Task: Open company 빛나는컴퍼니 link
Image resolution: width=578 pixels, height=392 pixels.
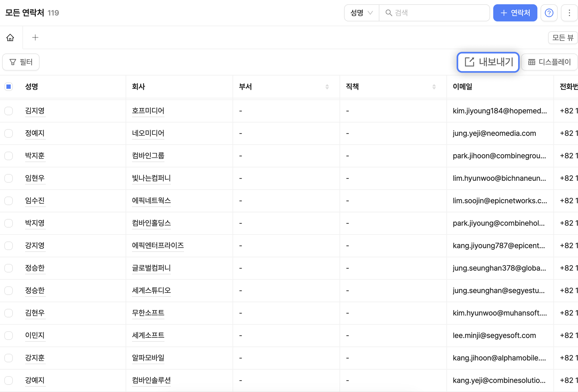Action: click(151, 178)
